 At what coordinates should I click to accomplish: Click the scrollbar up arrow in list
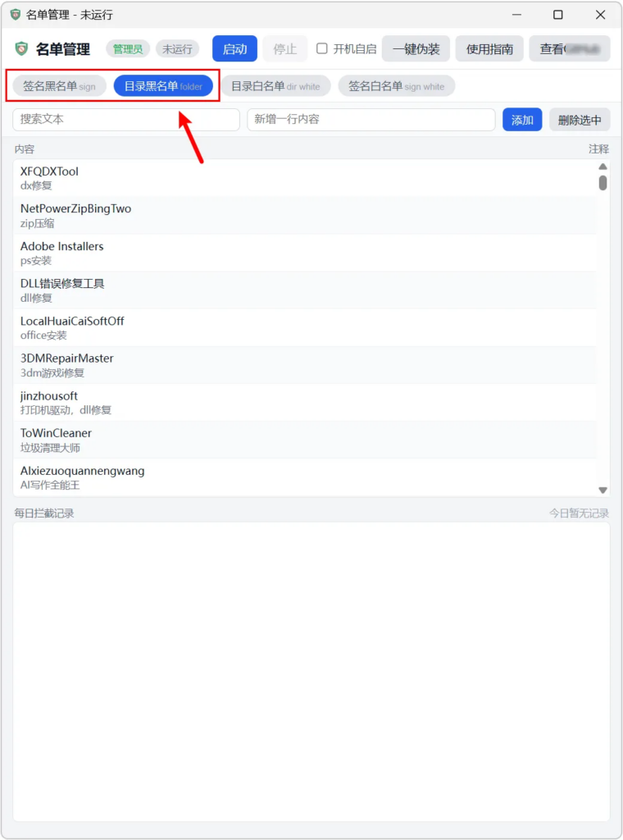click(603, 167)
